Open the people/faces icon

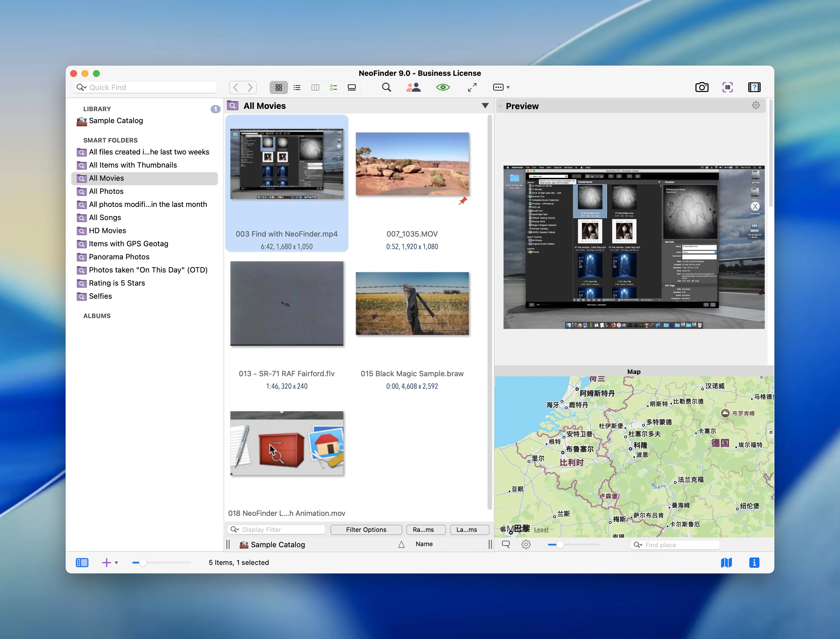[x=413, y=87]
